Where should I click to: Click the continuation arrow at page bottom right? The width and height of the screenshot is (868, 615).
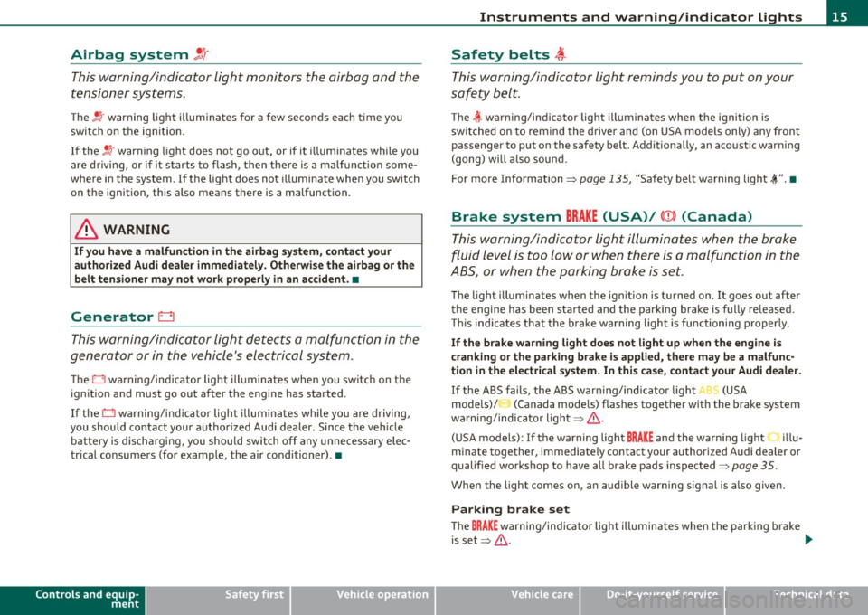click(808, 540)
